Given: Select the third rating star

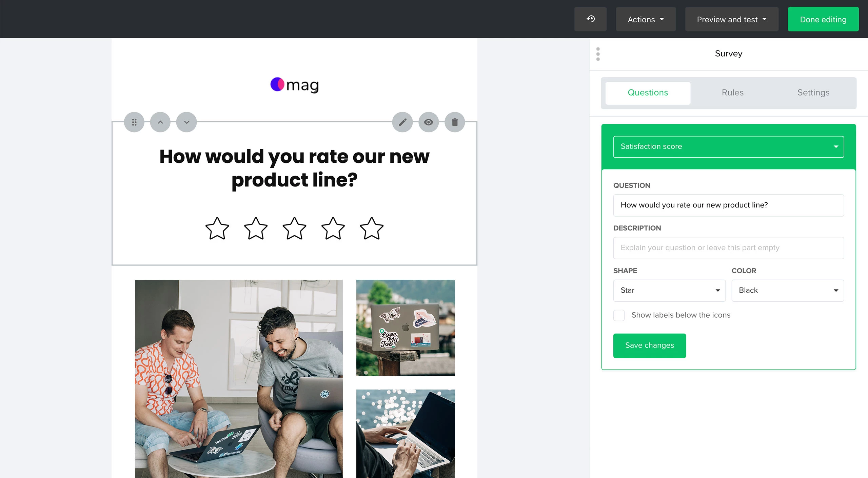Looking at the screenshot, I should [x=294, y=228].
